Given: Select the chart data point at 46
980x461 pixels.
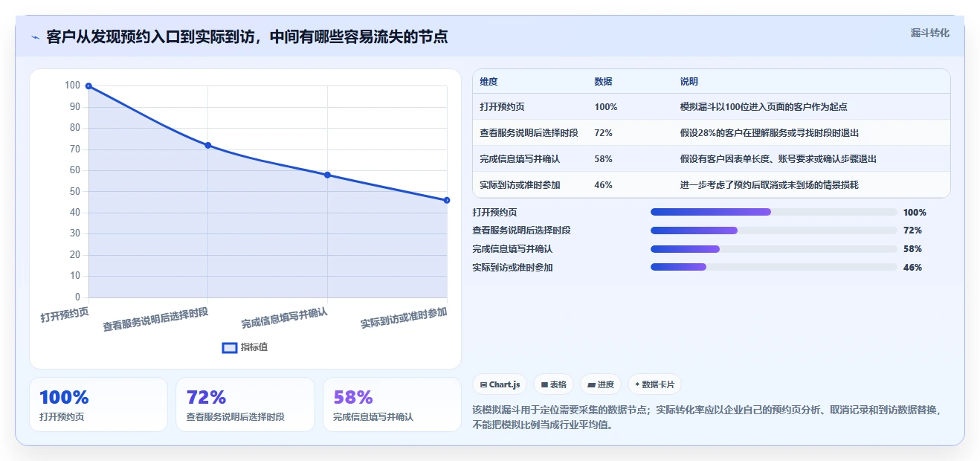Looking at the screenshot, I should coord(447,200).
